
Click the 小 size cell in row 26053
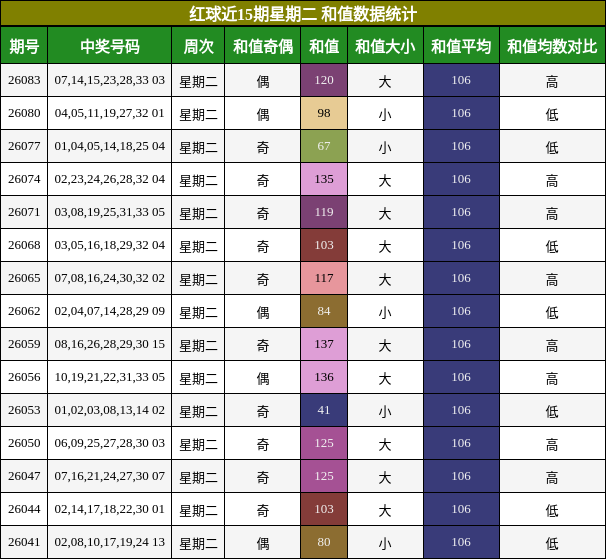(x=385, y=410)
